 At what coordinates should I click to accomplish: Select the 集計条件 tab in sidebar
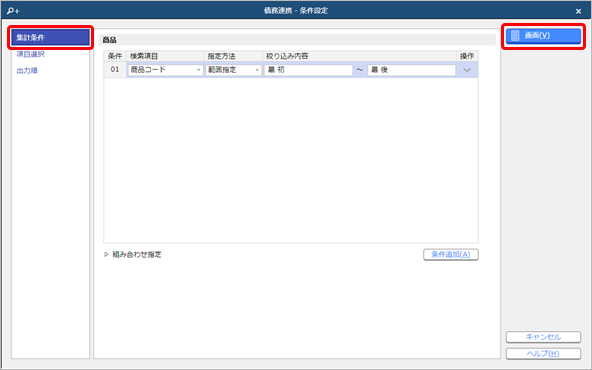50,37
